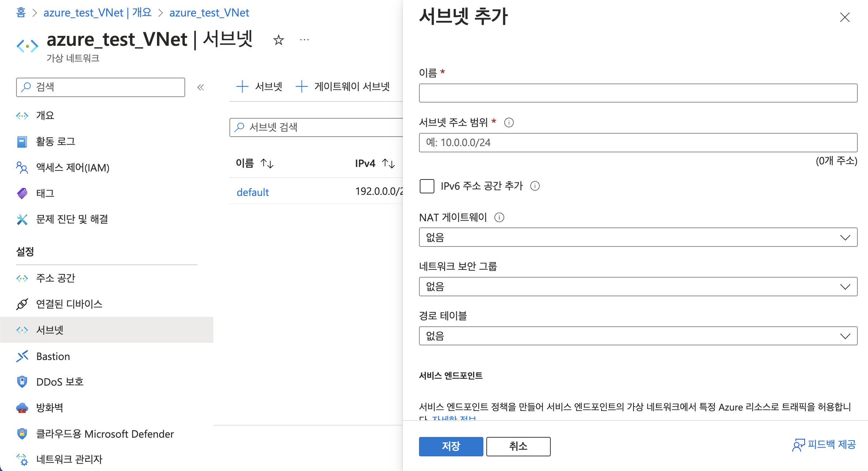Sort the subnets by 이름 column arrows
This screenshot has height=471, width=868.
pos(267,163)
